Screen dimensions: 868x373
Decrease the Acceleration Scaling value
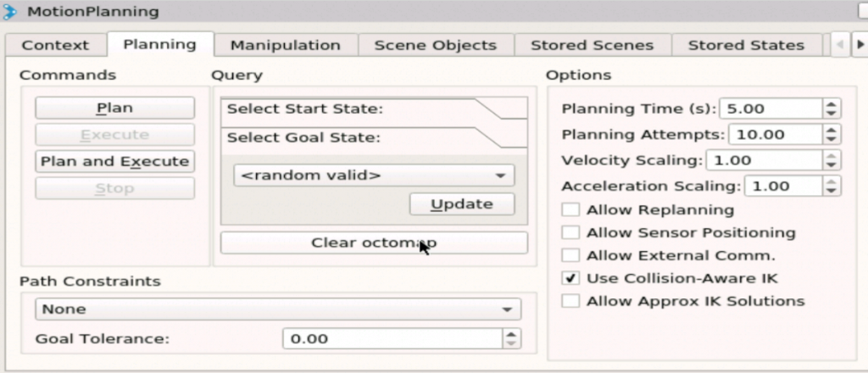[x=832, y=191]
